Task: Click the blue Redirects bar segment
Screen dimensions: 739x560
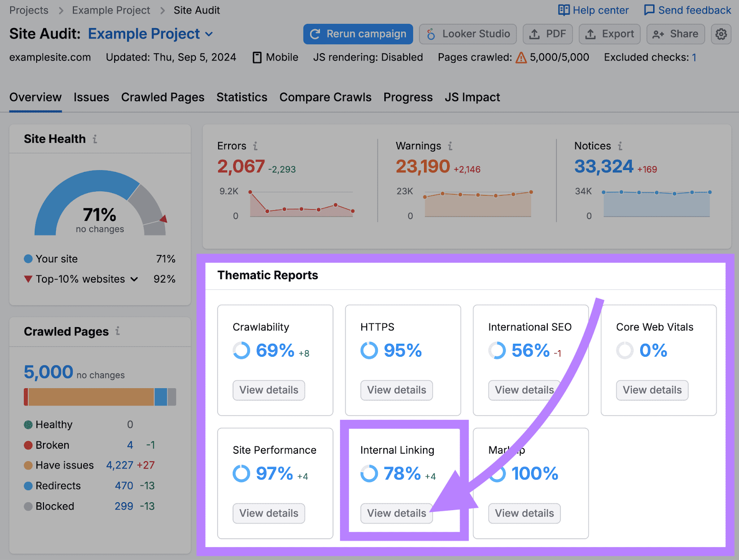Action: pos(161,397)
